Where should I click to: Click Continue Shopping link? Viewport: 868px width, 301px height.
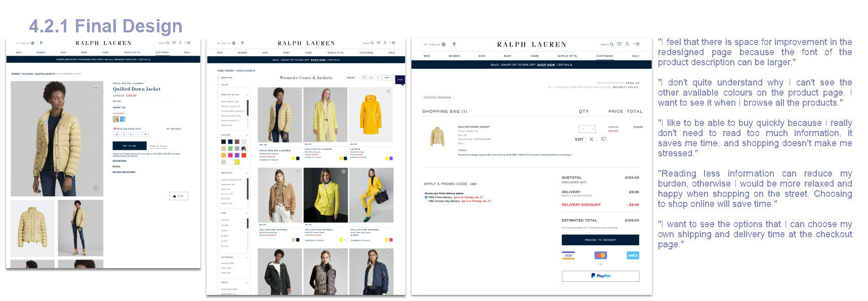click(x=437, y=97)
